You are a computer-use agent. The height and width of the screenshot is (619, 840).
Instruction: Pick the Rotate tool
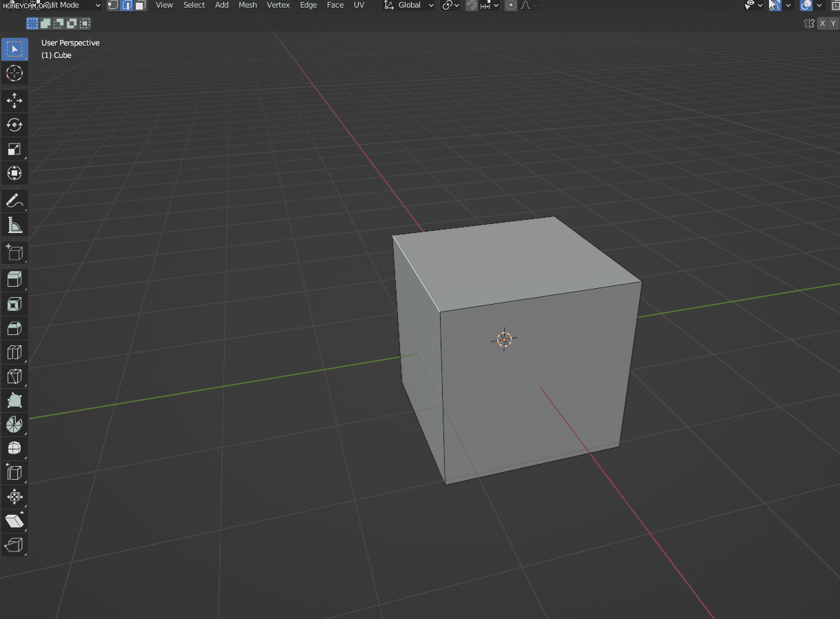coord(14,125)
